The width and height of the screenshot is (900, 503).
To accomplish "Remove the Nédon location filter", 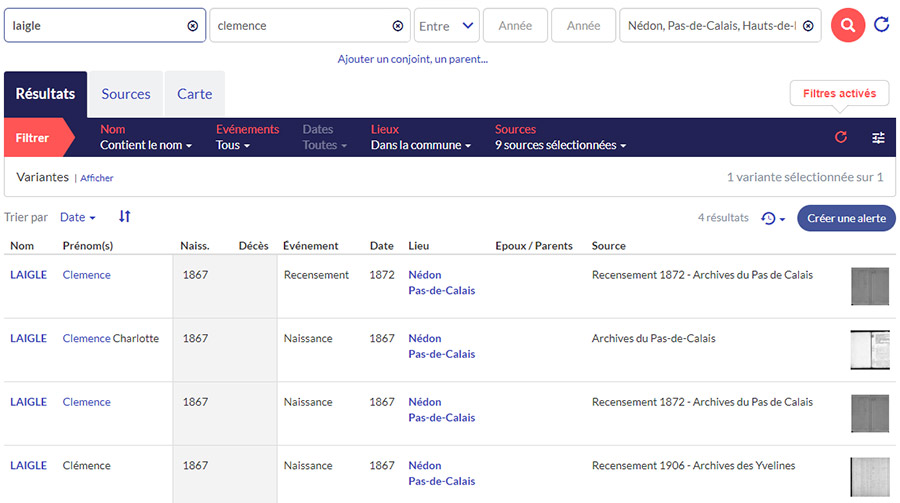I will (808, 26).
